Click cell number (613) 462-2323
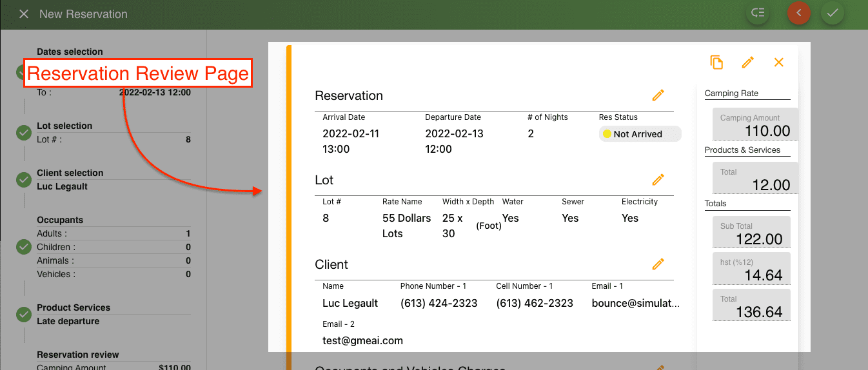The image size is (868, 370). 535,303
